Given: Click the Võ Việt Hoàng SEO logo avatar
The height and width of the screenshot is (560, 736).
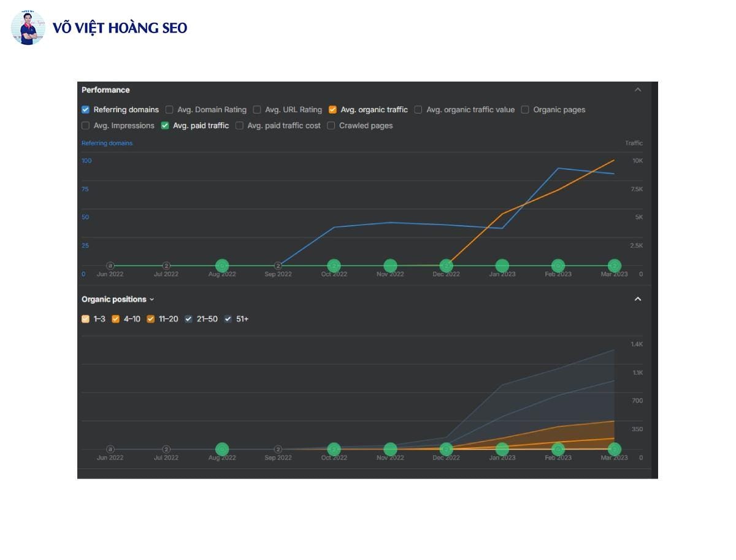Looking at the screenshot, I should tap(28, 28).
